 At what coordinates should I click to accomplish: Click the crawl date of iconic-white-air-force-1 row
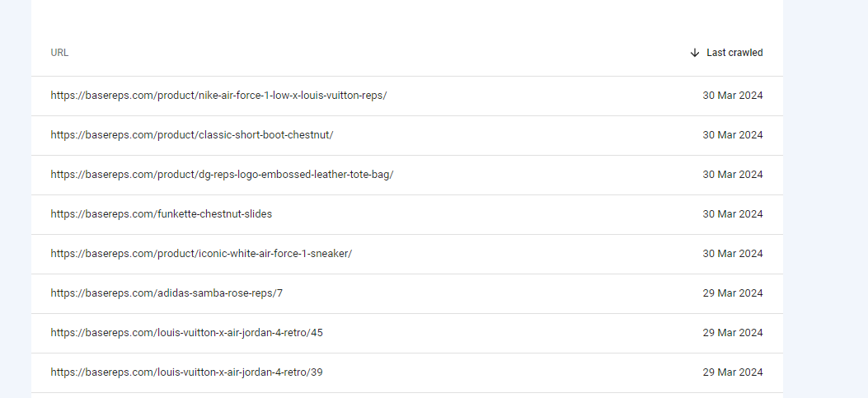732,254
